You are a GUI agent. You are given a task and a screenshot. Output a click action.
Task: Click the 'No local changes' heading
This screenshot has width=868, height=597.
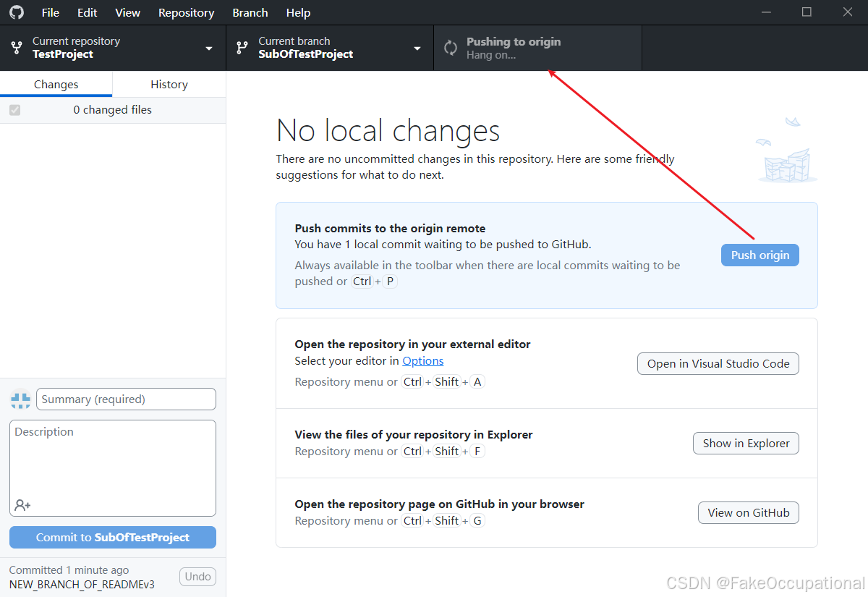coord(388,131)
